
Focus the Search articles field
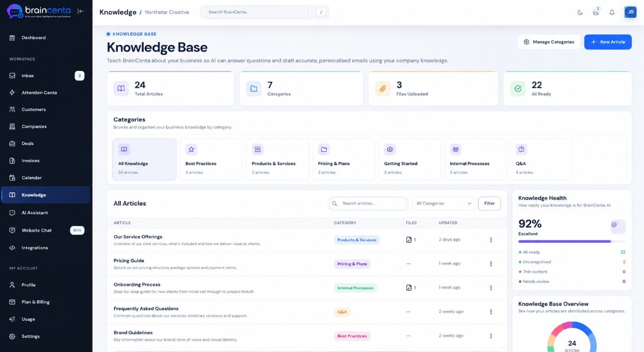368,203
